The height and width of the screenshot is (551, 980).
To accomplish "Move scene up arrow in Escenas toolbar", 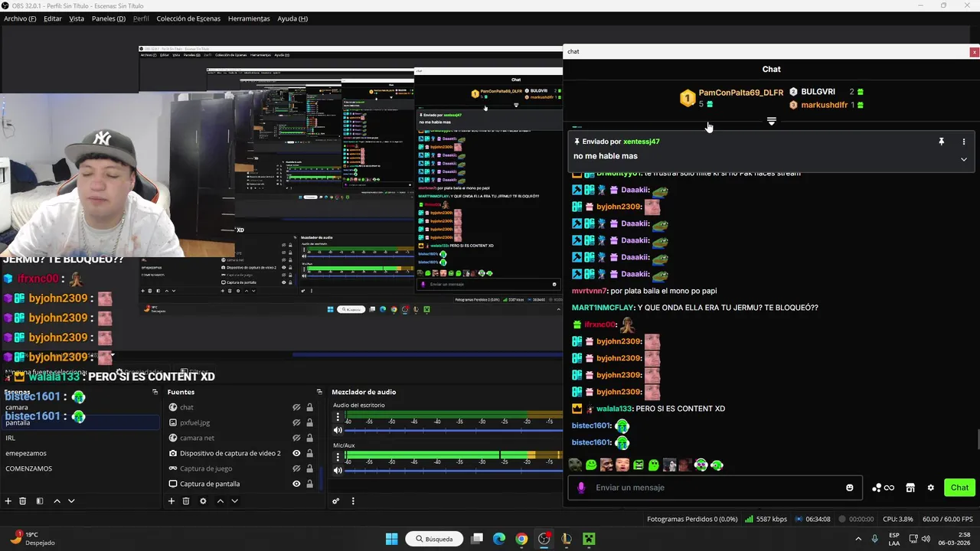I will pyautogui.click(x=57, y=501).
